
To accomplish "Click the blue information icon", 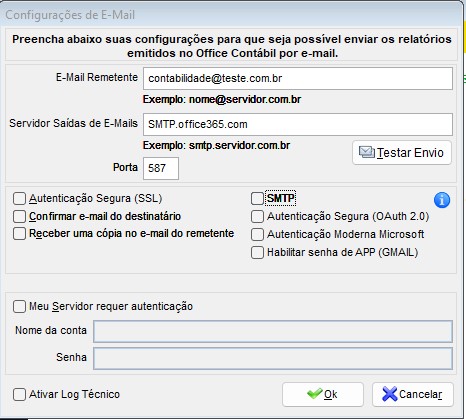I will point(442,200).
